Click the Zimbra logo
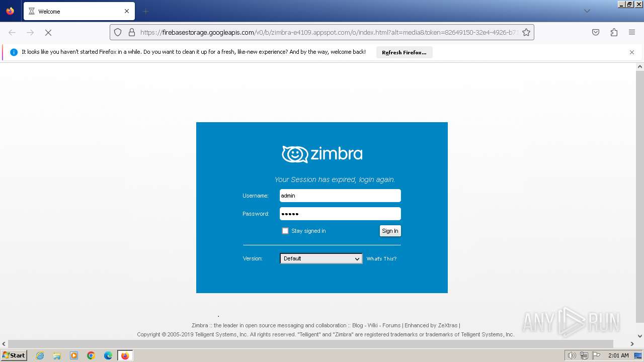Screen dimensions: 644x362 point(322,154)
